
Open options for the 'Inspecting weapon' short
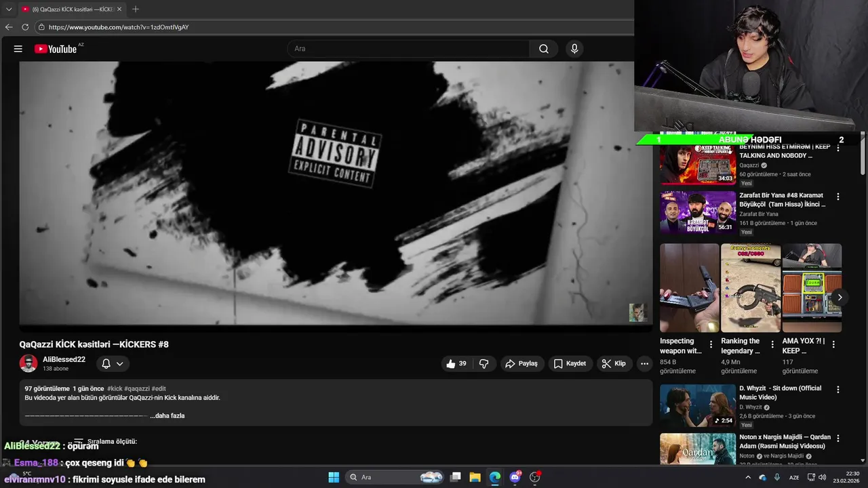coord(711,344)
